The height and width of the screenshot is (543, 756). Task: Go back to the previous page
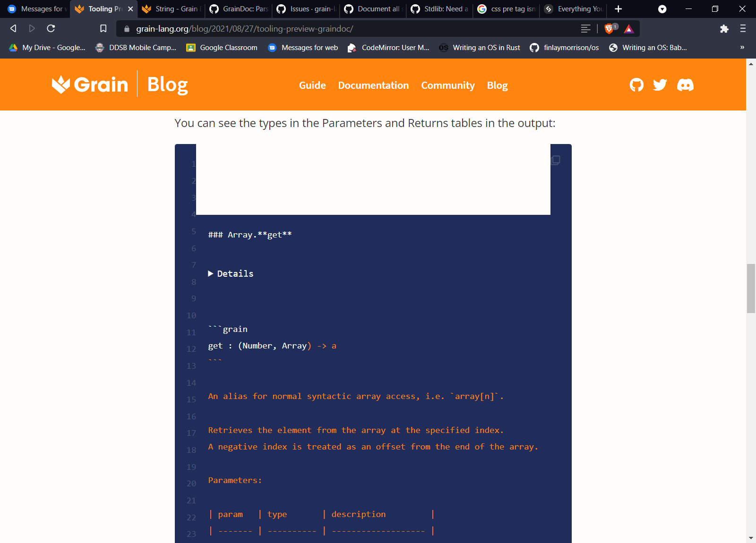[13, 29]
